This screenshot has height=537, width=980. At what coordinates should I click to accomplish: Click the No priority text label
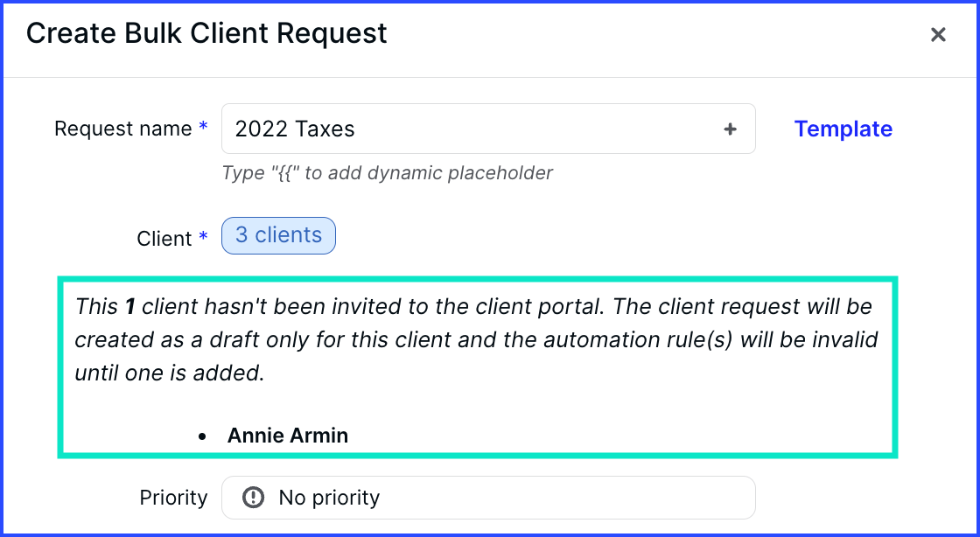[329, 498]
